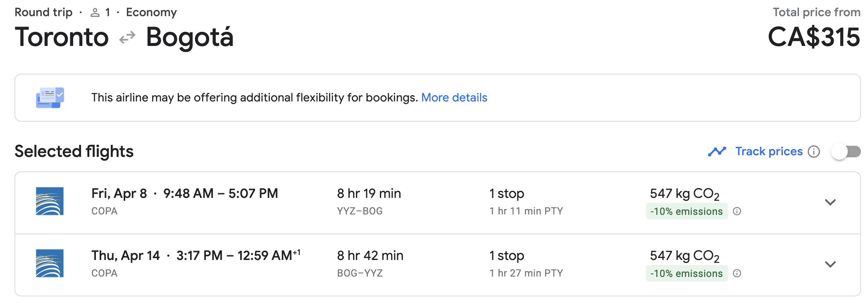Click the CA$315 total price

(x=814, y=37)
